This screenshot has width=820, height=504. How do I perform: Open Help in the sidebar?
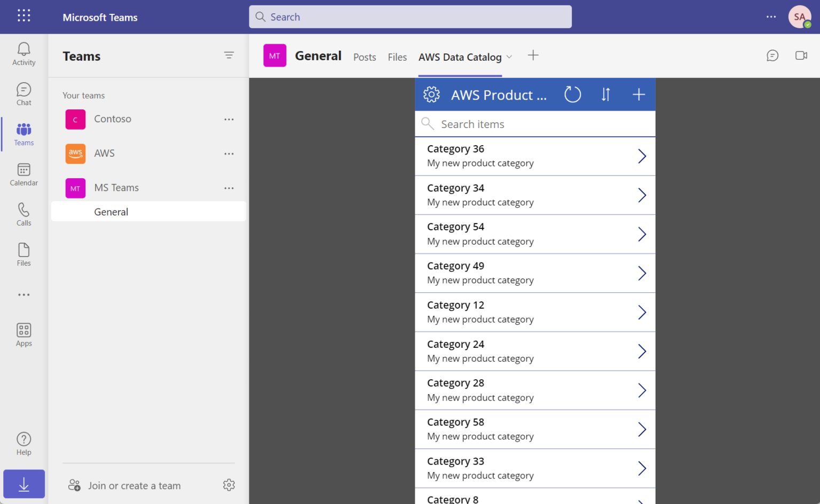23,444
